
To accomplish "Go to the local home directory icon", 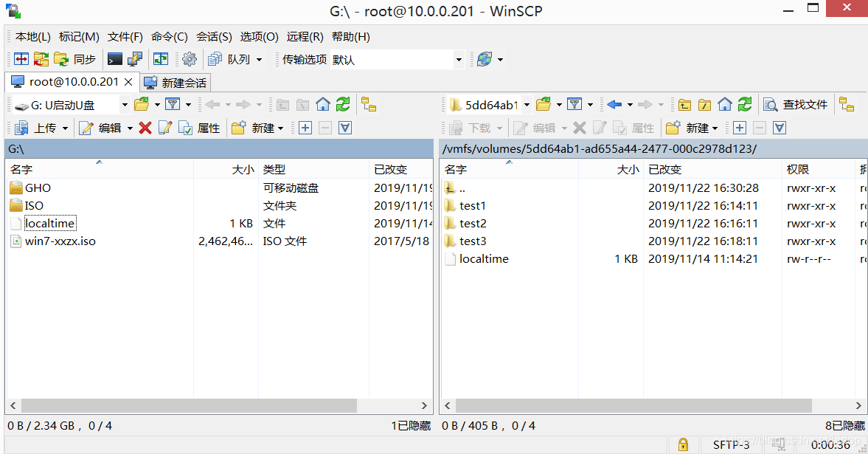I will point(323,104).
